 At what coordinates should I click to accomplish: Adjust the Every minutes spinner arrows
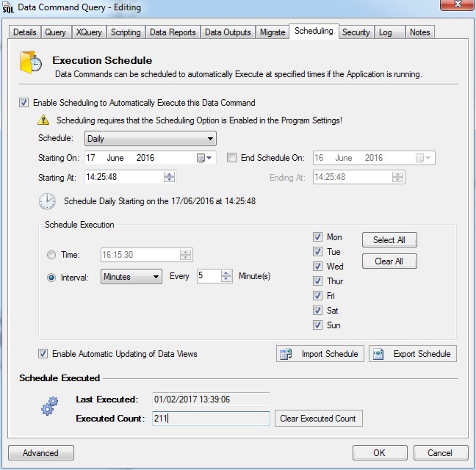[x=226, y=276]
